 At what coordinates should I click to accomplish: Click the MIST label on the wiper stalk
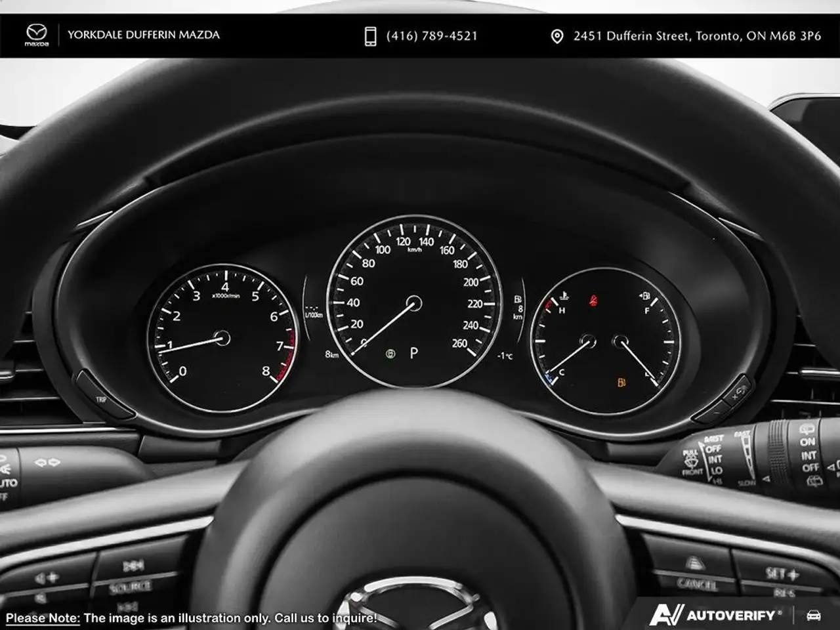pyautogui.click(x=714, y=438)
